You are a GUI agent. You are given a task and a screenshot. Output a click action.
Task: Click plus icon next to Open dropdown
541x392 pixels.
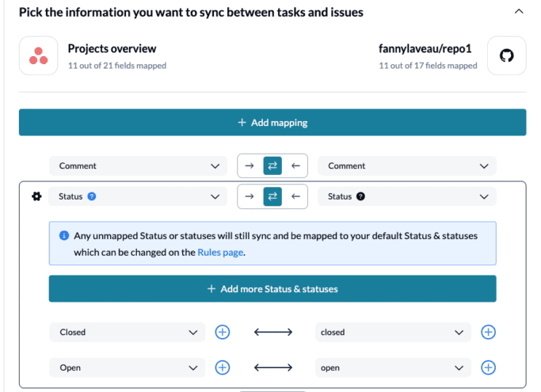223,367
